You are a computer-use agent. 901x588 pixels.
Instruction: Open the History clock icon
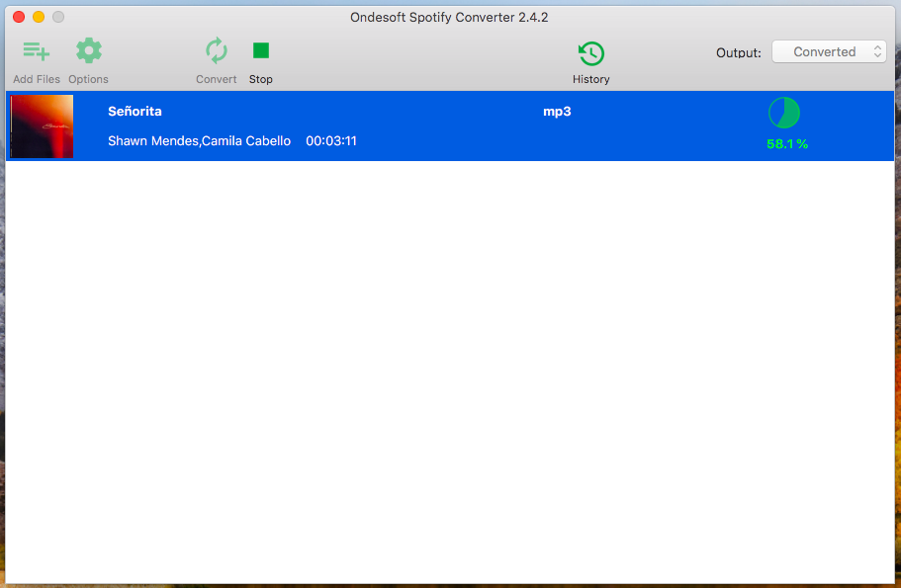pos(590,53)
